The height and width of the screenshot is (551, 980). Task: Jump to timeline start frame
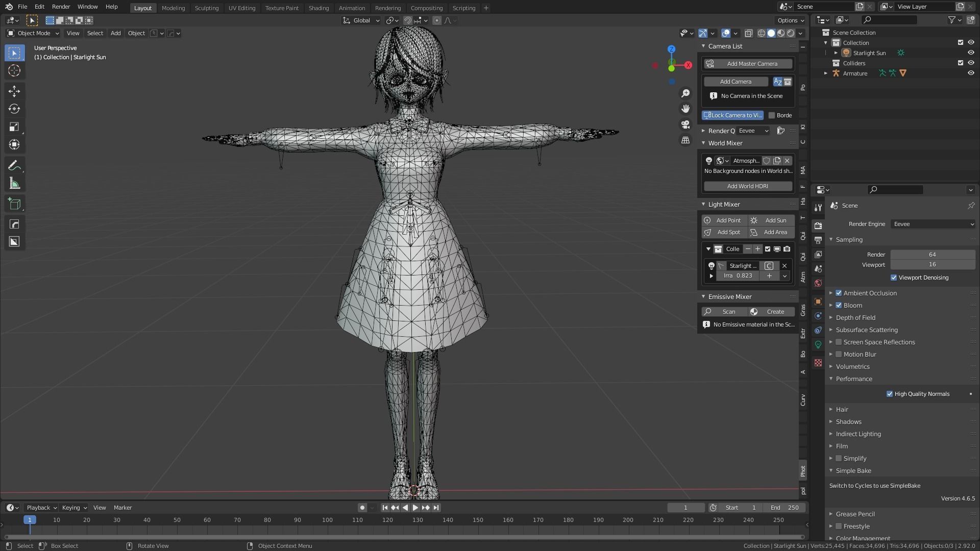click(x=385, y=508)
